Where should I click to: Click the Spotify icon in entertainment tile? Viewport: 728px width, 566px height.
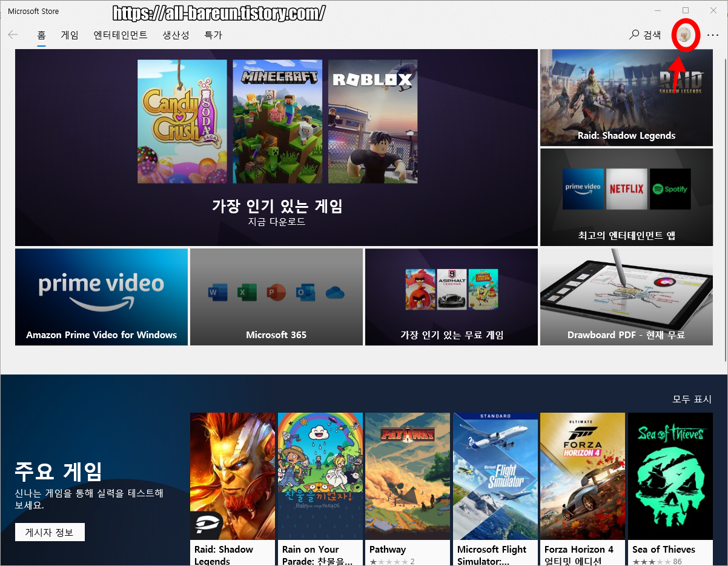coord(670,189)
